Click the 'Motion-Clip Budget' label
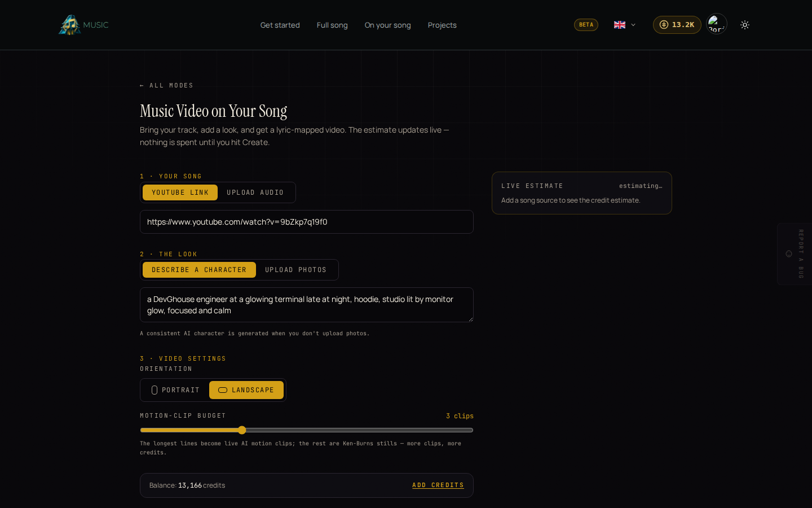Screen dimensions: 812x508 [x=183, y=416]
